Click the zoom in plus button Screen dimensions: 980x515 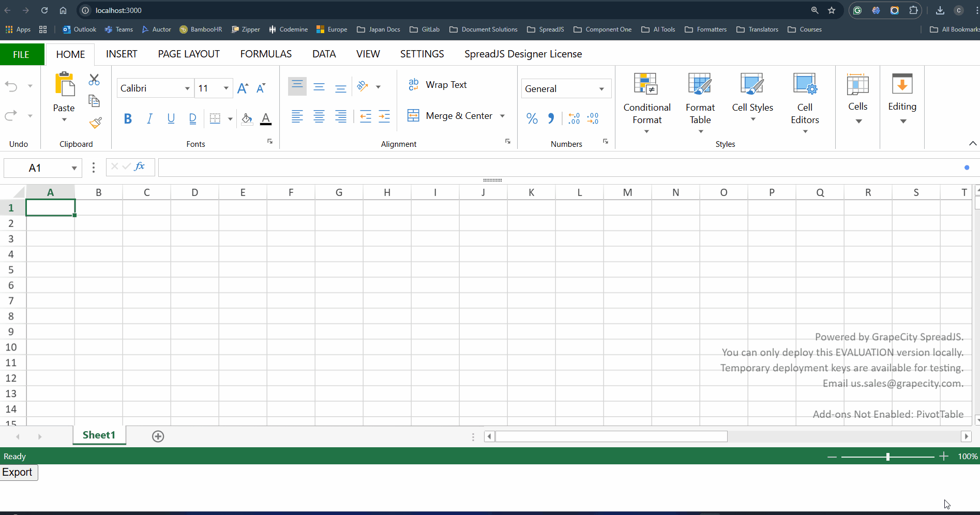[944, 456]
